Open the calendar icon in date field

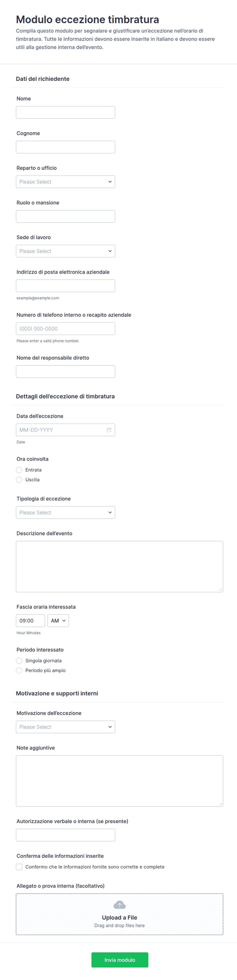point(109,430)
